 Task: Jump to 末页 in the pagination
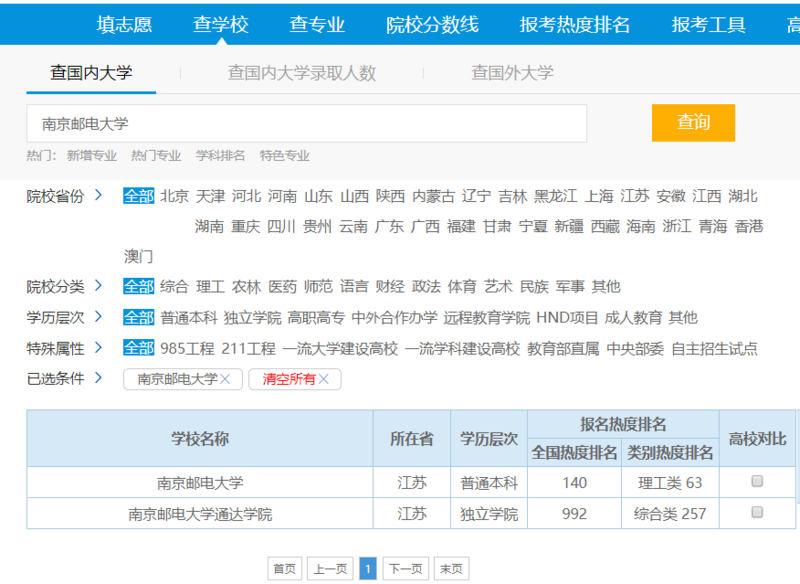click(x=452, y=569)
